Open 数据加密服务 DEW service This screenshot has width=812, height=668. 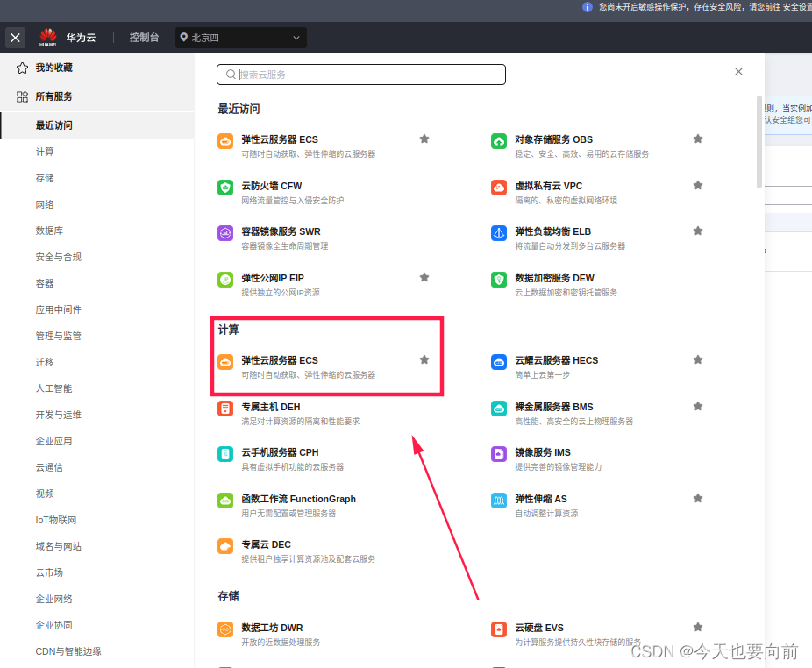[x=554, y=278]
